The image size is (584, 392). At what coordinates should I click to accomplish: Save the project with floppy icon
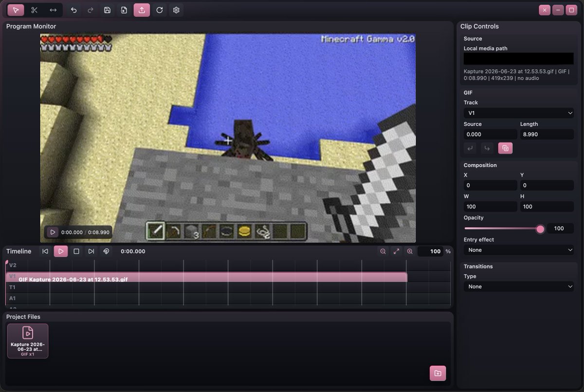[x=108, y=10]
